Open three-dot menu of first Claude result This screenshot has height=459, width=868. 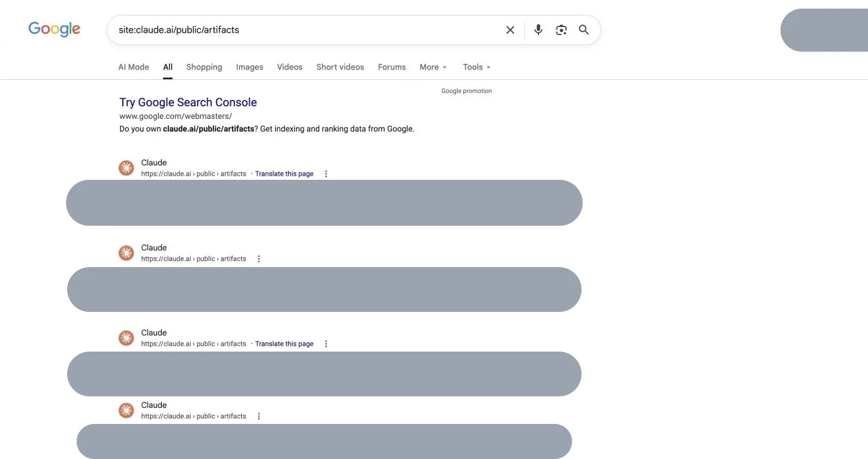tap(326, 173)
